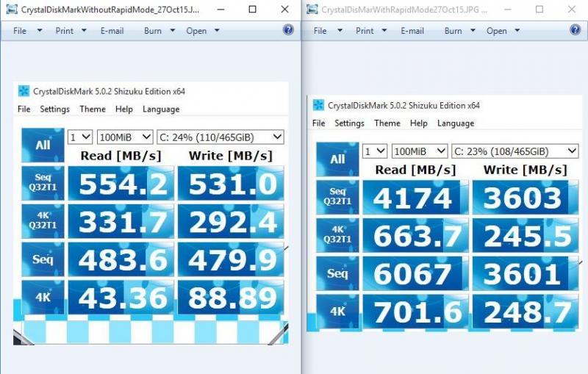The width and height of the screenshot is (588, 374).
Task: Maximize the left photo viewer window
Action: coord(253,10)
